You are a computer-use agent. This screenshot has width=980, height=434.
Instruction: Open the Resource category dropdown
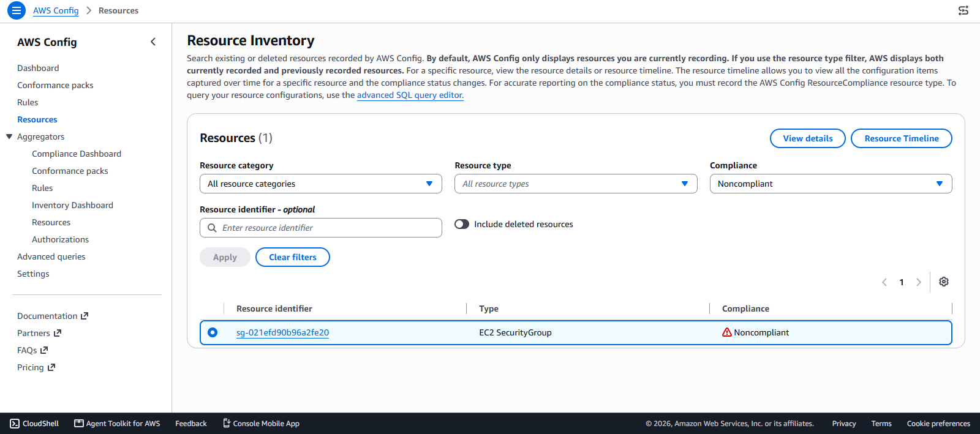click(321, 184)
